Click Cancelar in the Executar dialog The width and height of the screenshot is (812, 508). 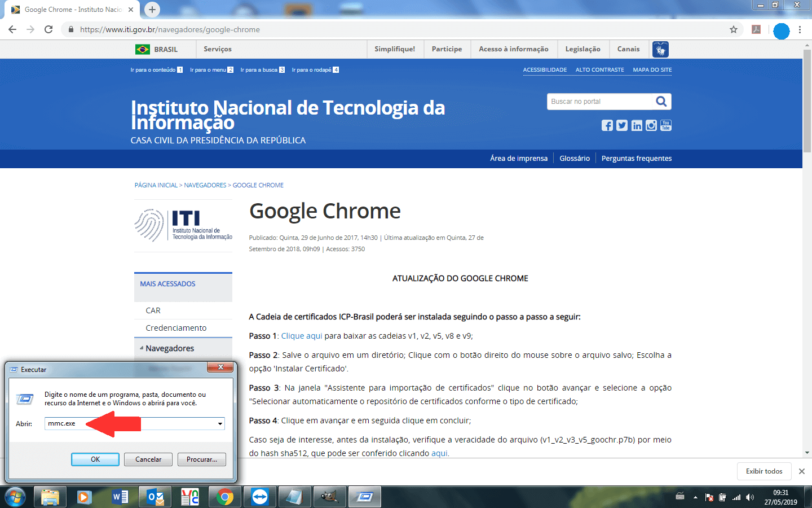point(148,459)
